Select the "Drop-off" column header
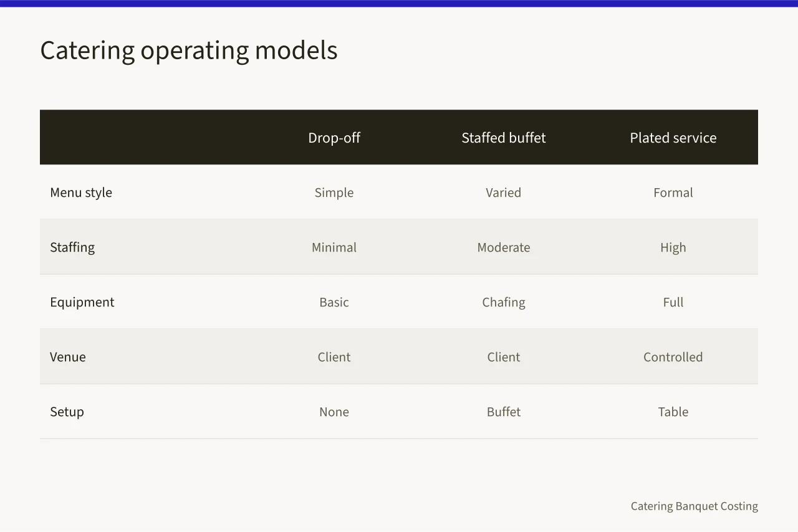 click(334, 138)
